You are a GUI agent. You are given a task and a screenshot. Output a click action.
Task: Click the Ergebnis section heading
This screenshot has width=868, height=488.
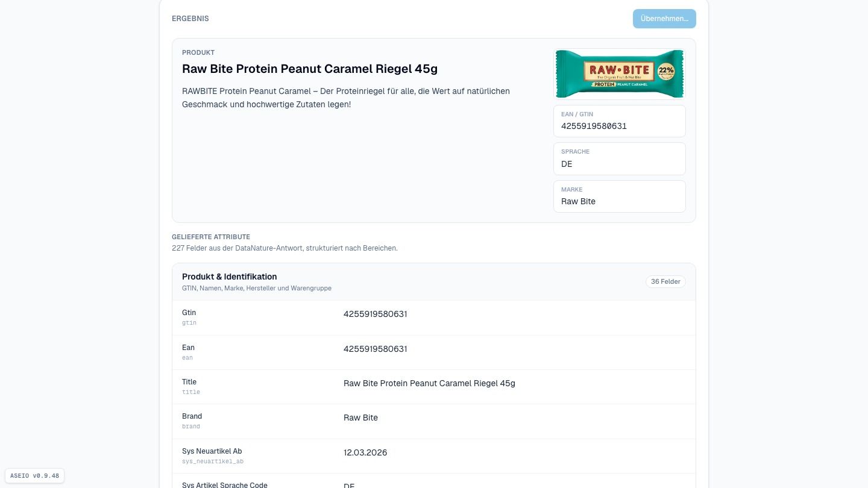click(190, 19)
